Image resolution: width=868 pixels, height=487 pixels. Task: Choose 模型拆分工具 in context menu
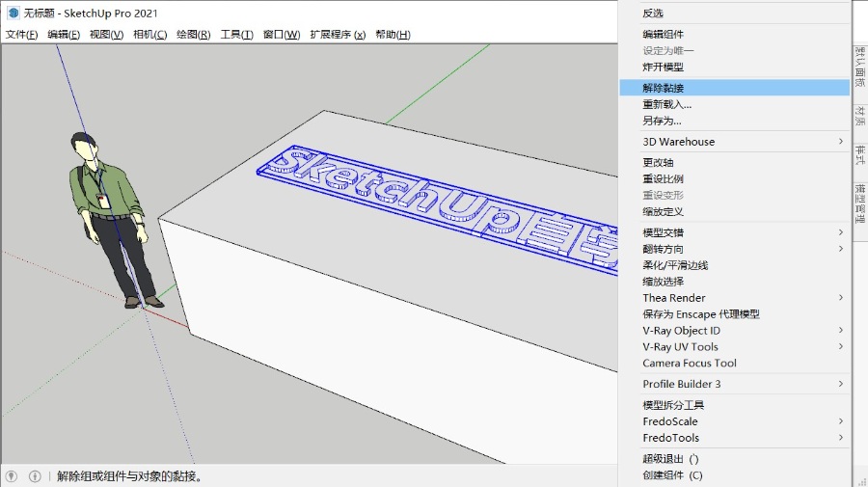pyautogui.click(x=735, y=405)
